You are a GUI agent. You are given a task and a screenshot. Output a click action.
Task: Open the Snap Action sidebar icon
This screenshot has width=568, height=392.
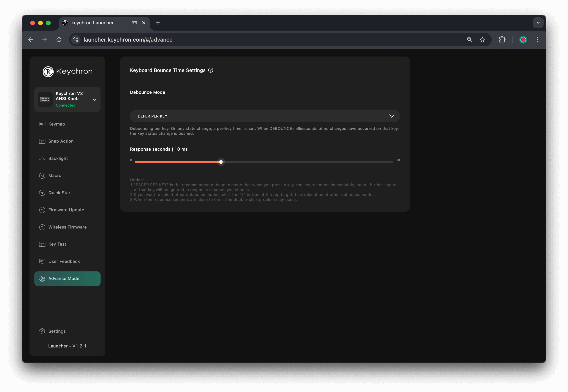pyautogui.click(x=42, y=141)
